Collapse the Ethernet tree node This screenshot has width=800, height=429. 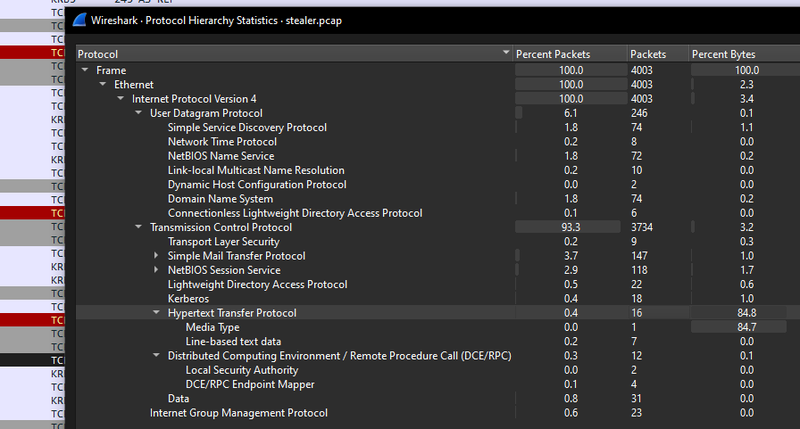pos(102,85)
